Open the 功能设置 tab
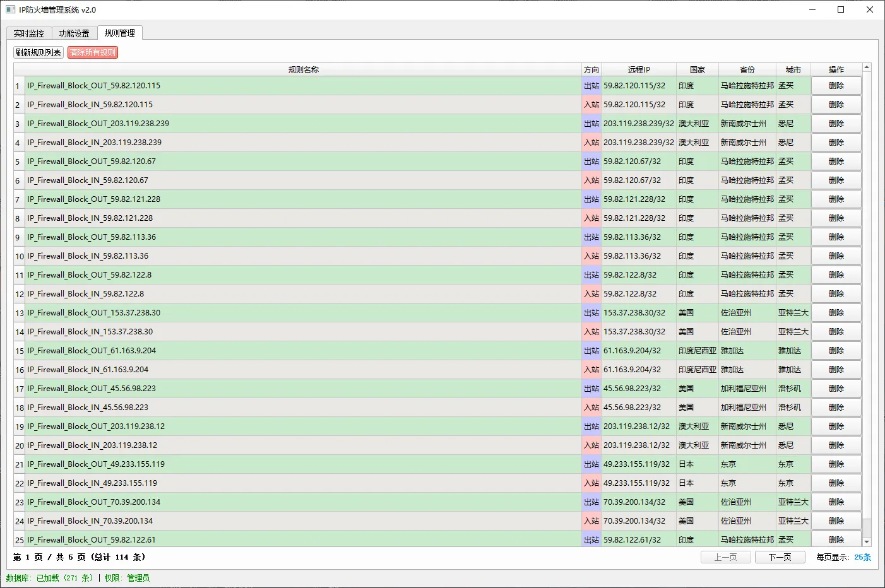 [x=74, y=33]
